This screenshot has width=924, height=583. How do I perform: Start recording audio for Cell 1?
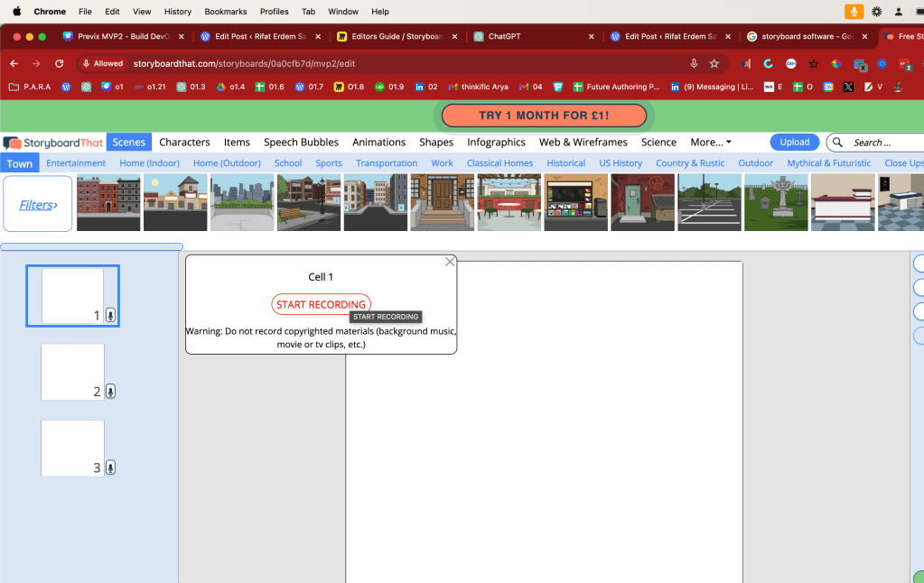[322, 304]
